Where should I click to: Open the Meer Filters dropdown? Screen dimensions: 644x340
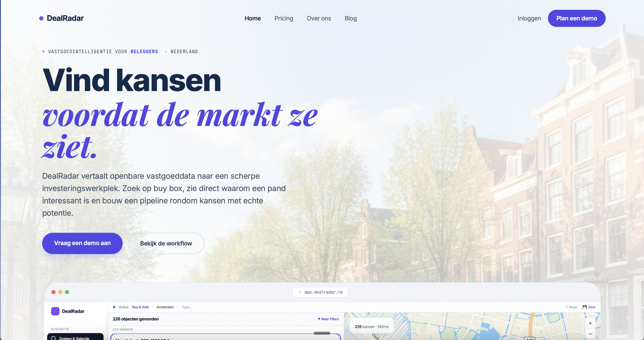328,319
